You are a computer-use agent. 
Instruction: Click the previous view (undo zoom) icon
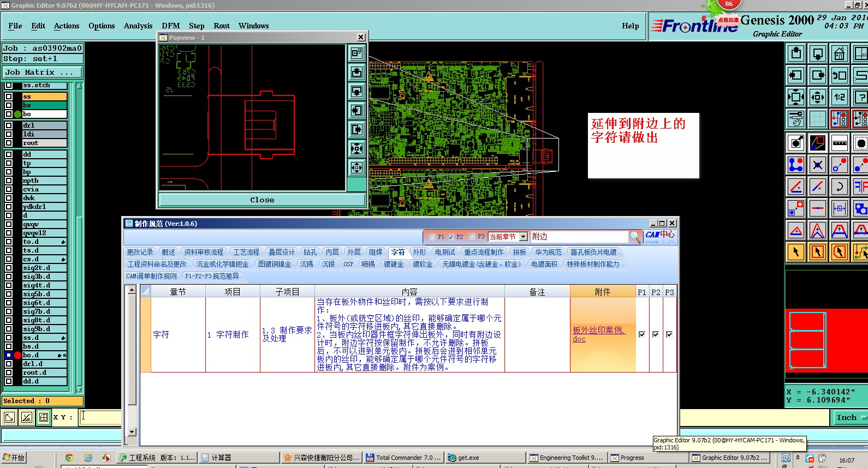[839, 75]
